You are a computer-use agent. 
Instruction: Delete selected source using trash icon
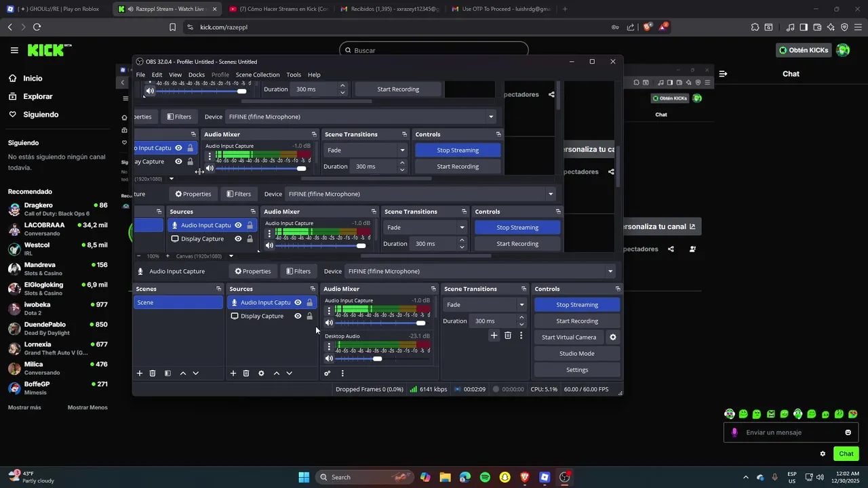coord(246,373)
